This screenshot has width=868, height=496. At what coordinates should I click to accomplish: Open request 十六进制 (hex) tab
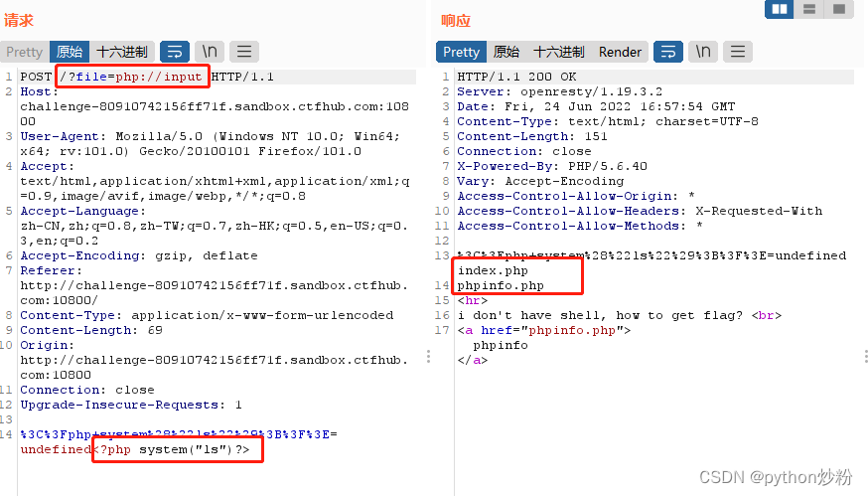122,52
